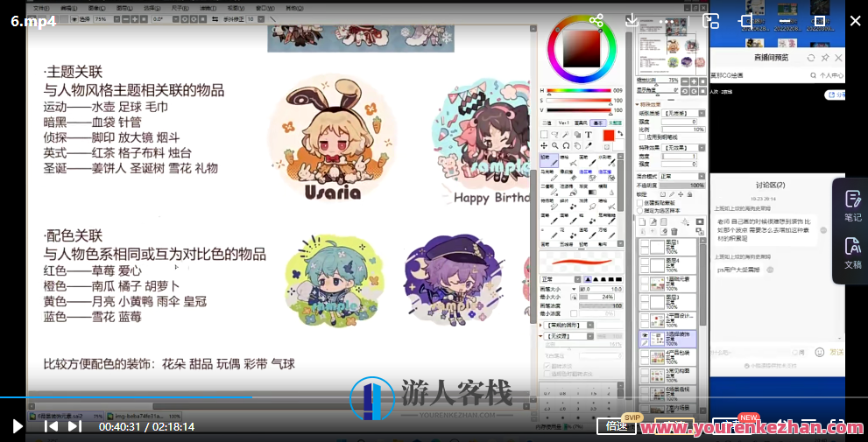The height and width of the screenshot is (442, 868).
Task: Skip to the previous video
Action: [51, 426]
